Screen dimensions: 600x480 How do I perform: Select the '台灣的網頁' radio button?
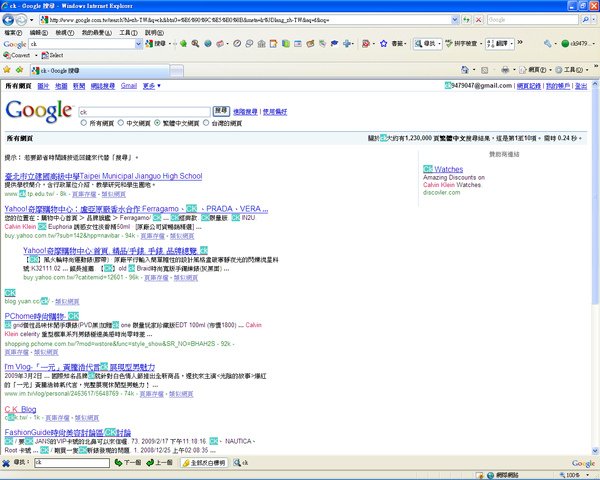(x=206, y=123)
